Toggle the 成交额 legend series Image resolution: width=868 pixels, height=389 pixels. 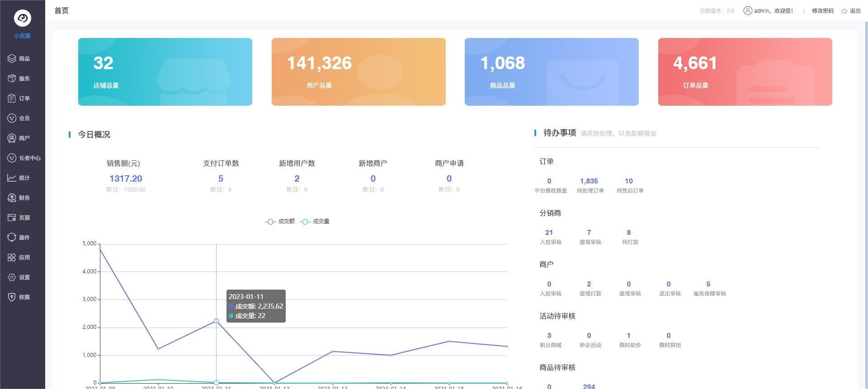280,221
